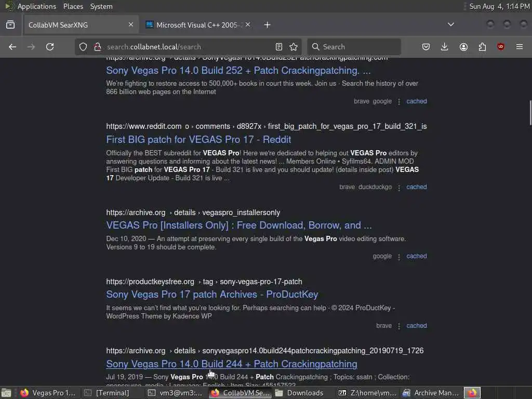Switch to Vegas Pro 1... taskbar window
The image size is (532, 399).
[47, 393]
